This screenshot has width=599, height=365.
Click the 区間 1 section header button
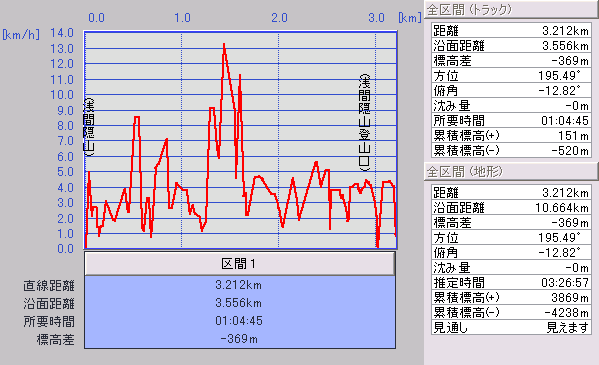pyautogui.click(x=240, y=263)
